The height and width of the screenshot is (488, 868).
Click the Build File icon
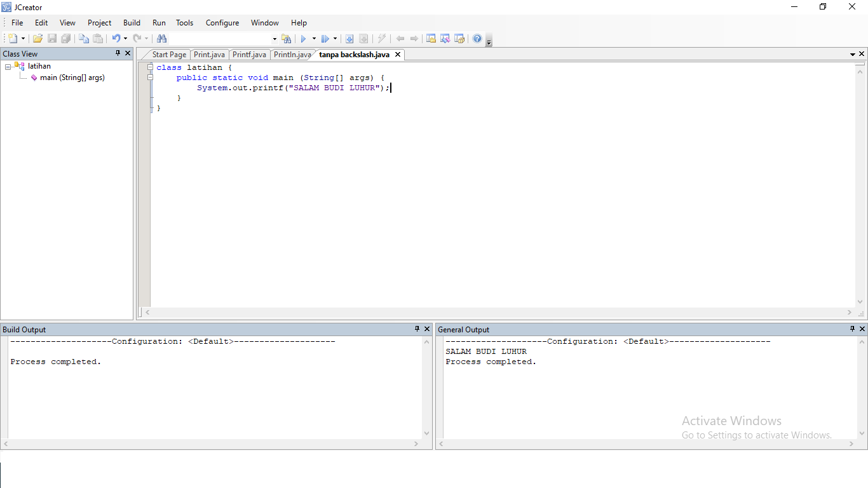[x=349, y=38]
